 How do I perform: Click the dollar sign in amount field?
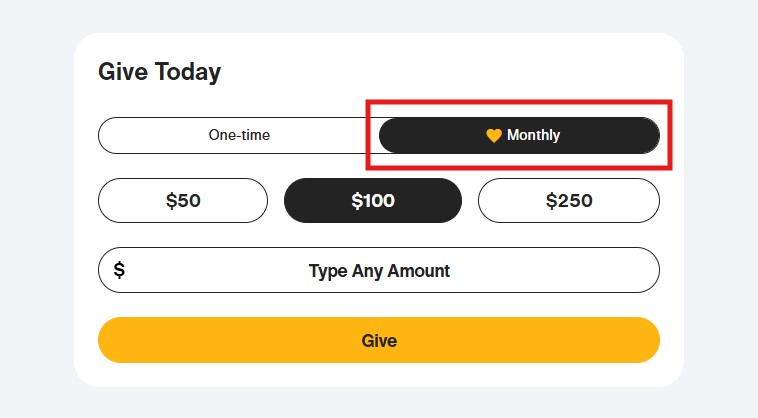click(x=119, y=270)
